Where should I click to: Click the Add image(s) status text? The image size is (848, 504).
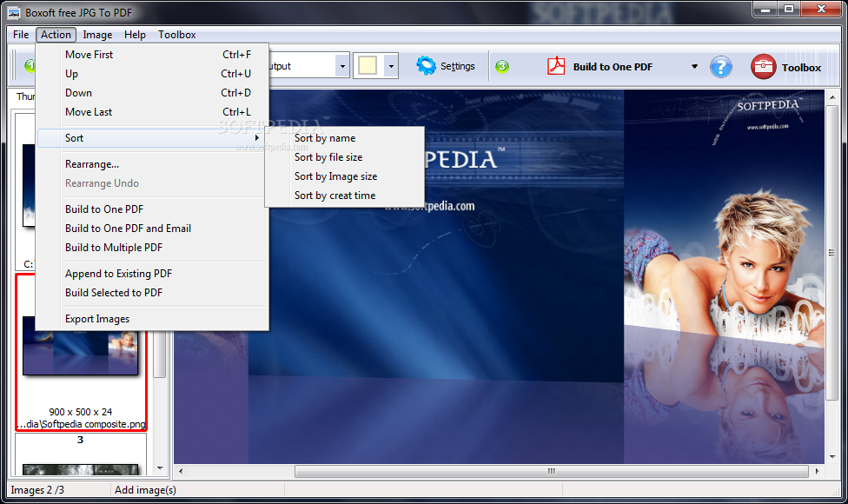(145, 490)
